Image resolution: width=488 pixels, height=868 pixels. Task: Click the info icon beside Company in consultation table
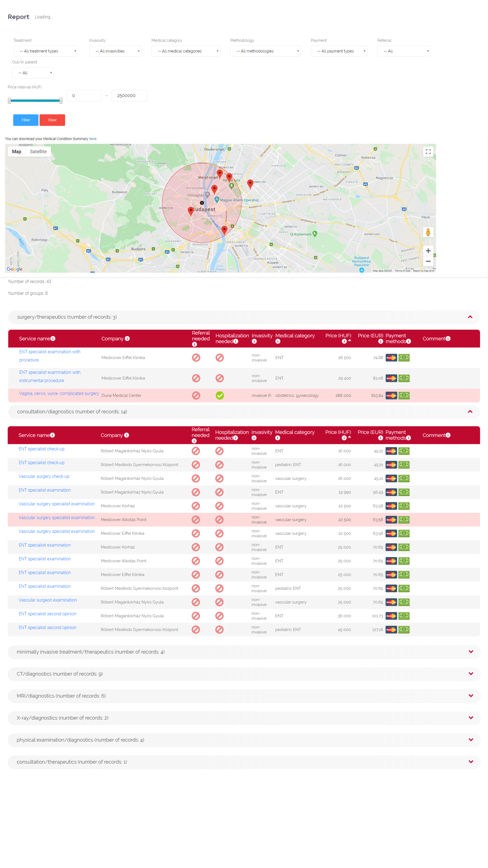tap(127, 435)
